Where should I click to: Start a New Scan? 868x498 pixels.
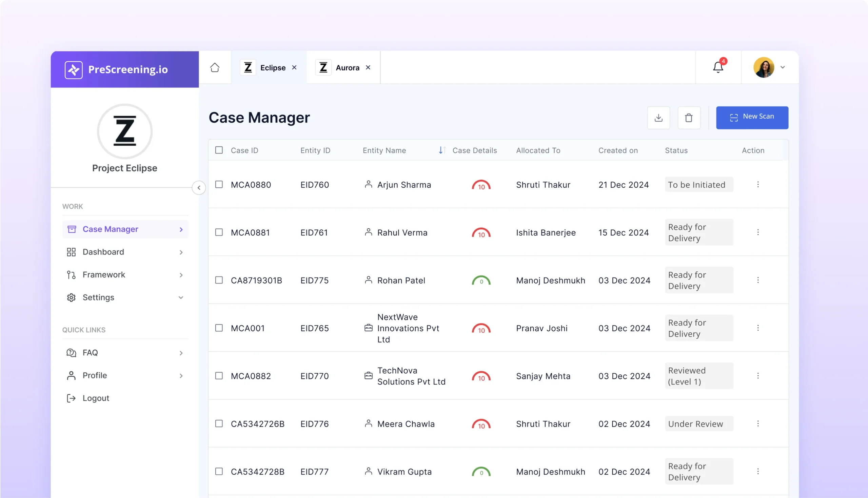[x=752, y=118]
